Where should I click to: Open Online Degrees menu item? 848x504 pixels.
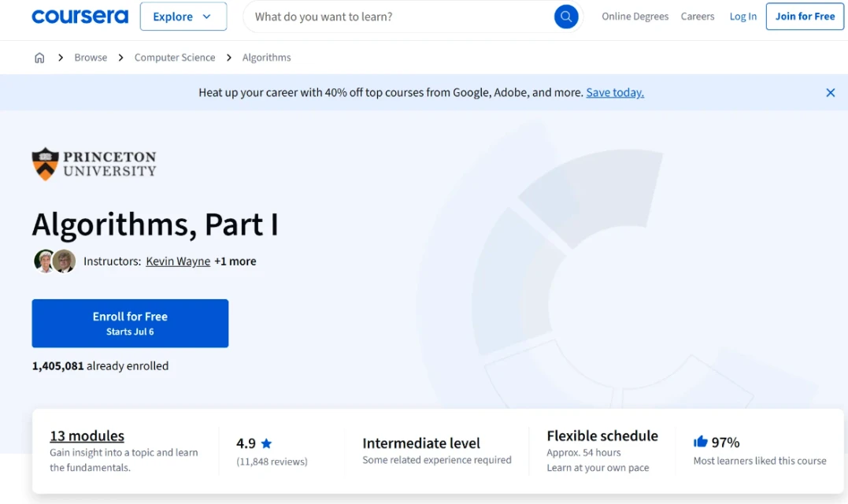(635, 17)
